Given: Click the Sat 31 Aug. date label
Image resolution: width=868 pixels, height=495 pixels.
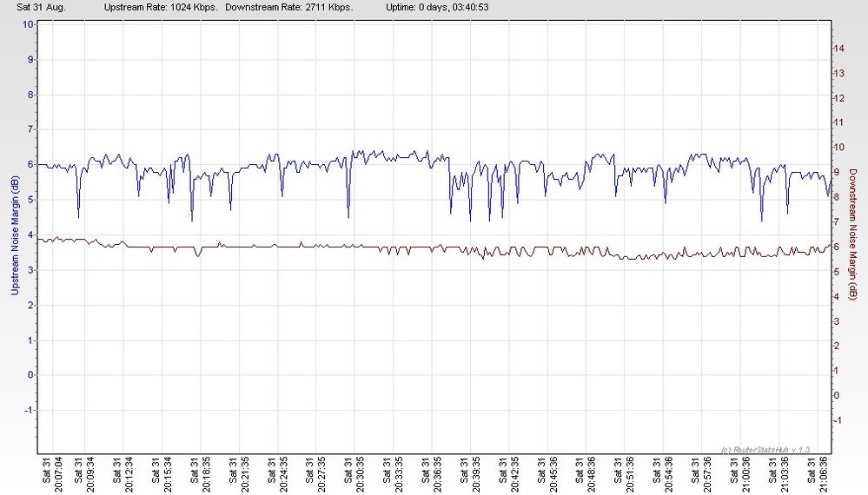Looking at the screenshot, I should 41,7.
